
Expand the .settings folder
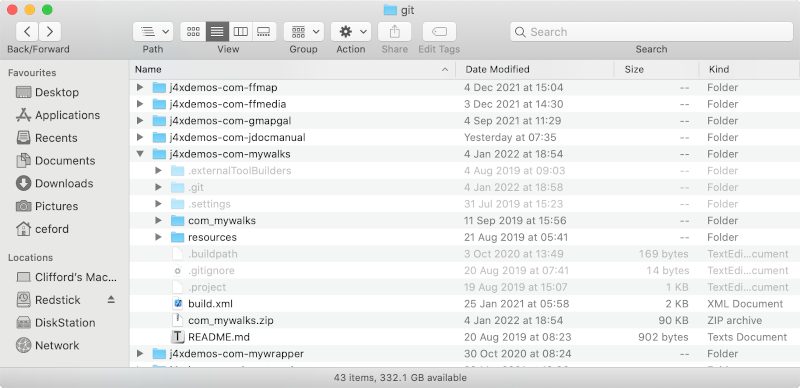(x=159, y=204)
